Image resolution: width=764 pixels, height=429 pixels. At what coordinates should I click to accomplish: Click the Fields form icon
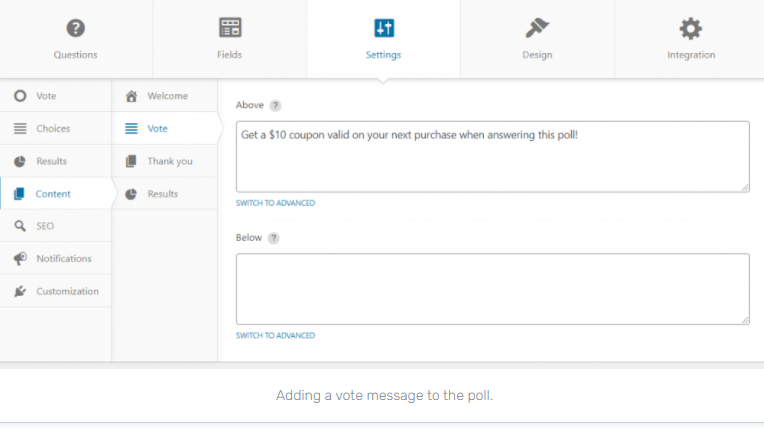click(x=230, y=28)
